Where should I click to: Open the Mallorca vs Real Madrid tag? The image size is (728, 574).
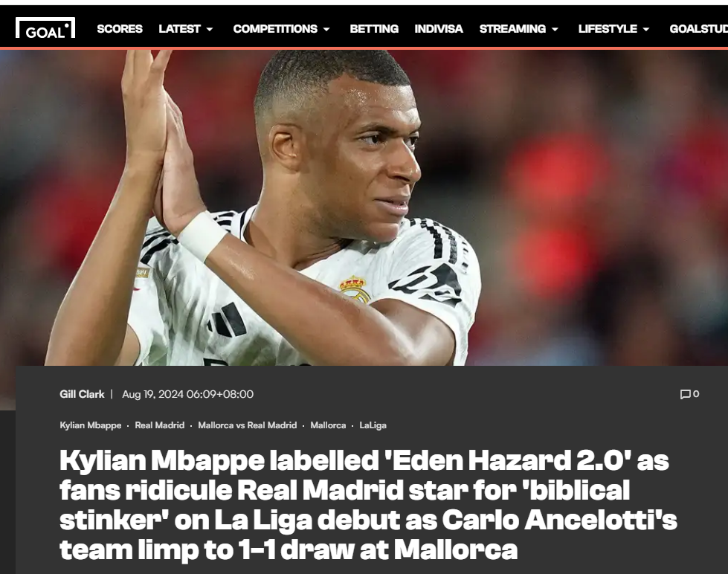click(x=248, y=425)
